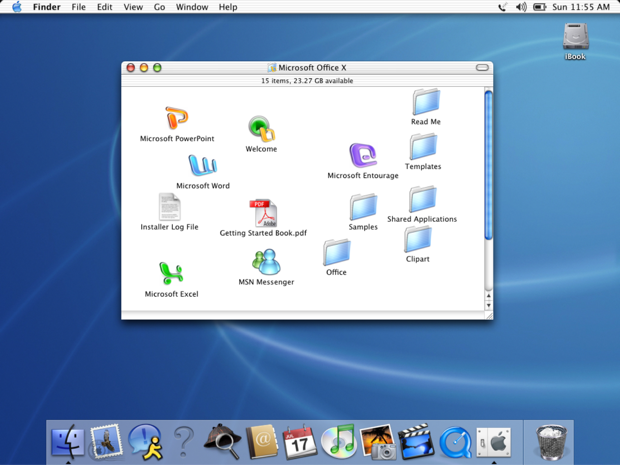
Task: Click the window resize grip corner
Action: point(489,315)
